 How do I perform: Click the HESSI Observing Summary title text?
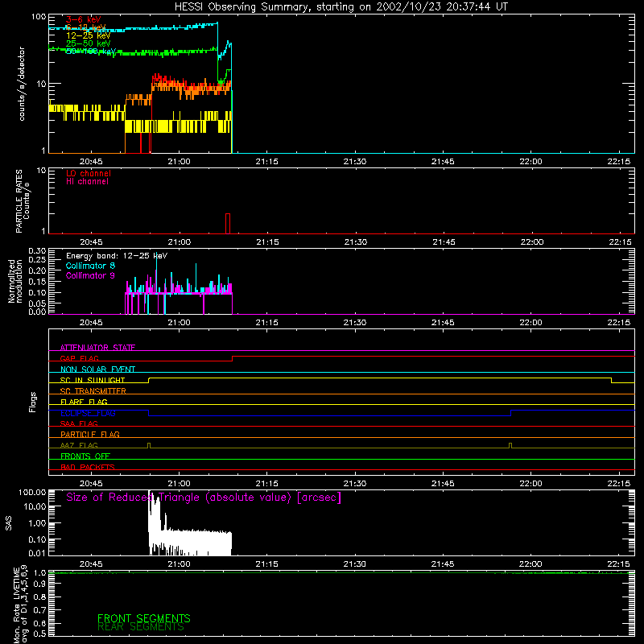point(341,7)
